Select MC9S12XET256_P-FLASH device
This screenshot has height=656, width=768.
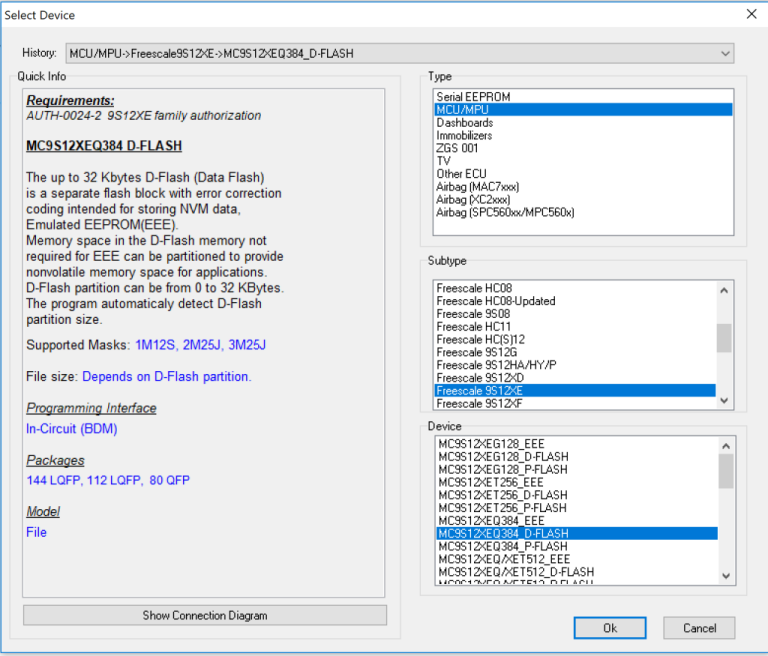576,508
